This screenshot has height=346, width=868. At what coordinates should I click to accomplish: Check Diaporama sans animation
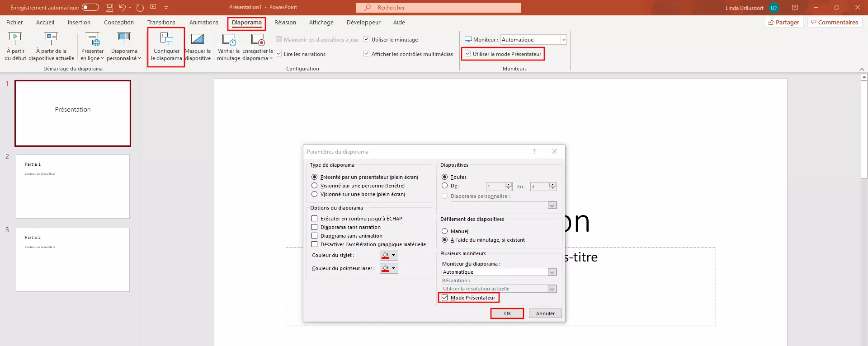[315, 236]
